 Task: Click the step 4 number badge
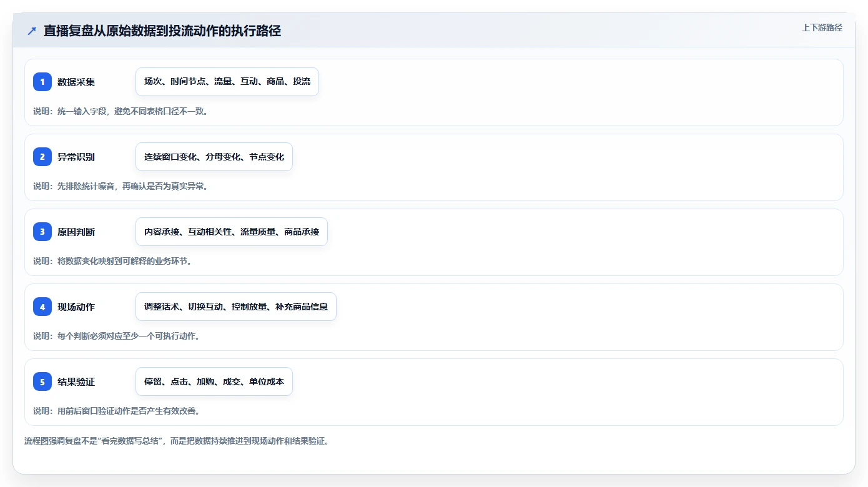coord(42,307)
